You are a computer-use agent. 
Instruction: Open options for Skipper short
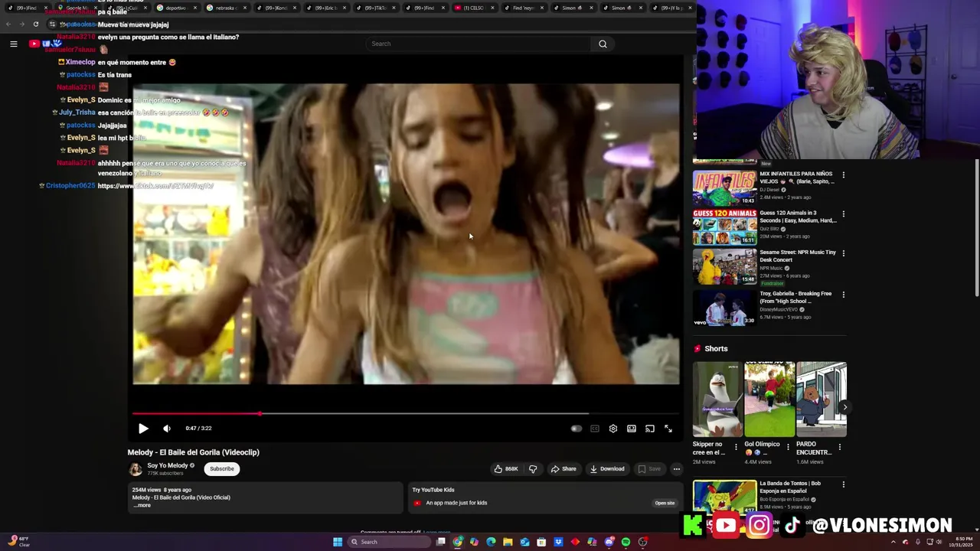(x=736, y=447)
